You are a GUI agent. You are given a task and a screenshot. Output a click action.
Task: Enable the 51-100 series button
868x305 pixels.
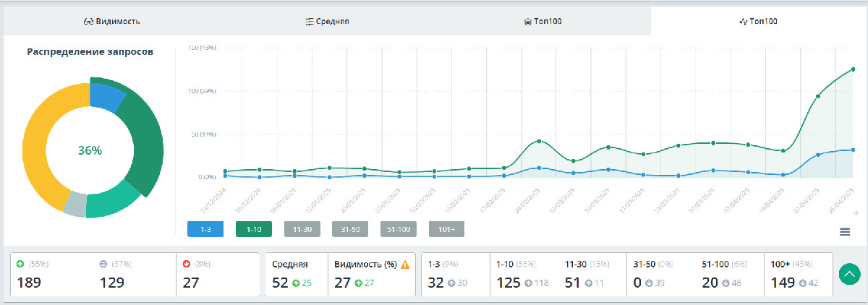[399, 229]
